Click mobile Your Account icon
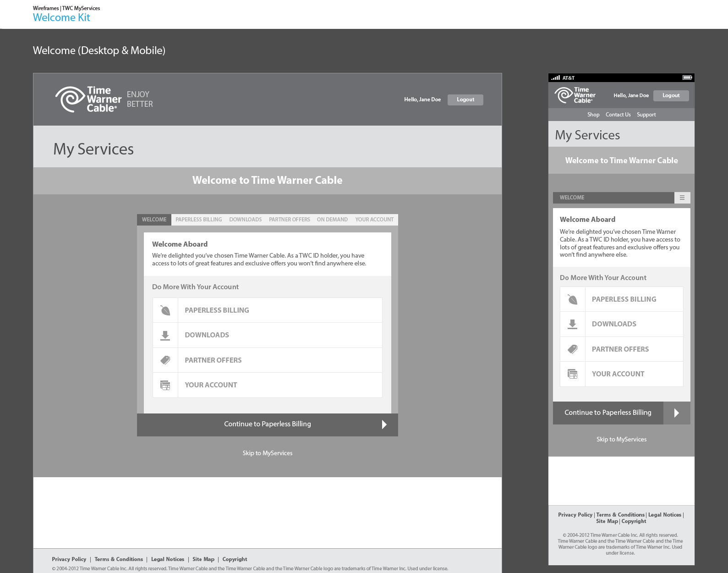728x573 pixels. point(573,374)
